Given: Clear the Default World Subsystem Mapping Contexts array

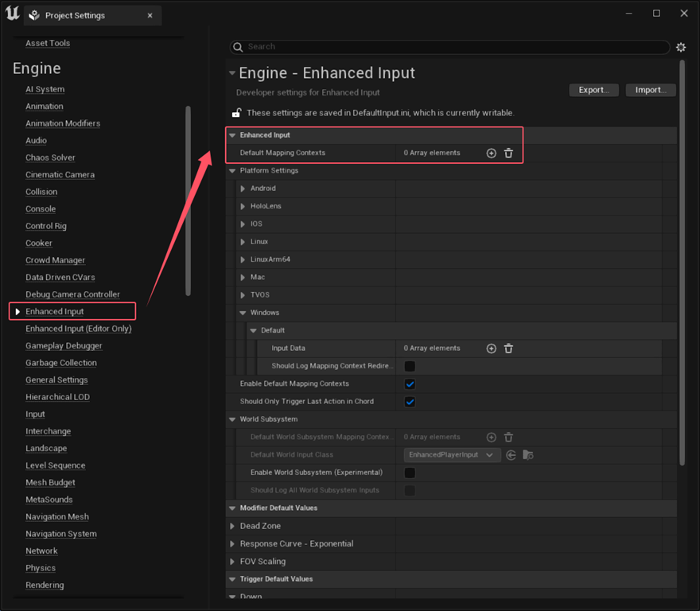Looking at the screenshot, I should tap(508, 438).
